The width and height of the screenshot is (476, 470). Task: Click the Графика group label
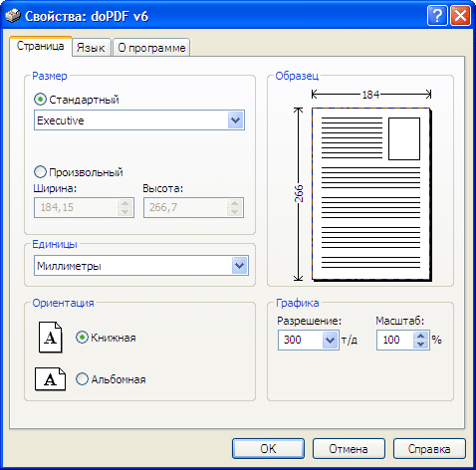click(x=298, y=303)
